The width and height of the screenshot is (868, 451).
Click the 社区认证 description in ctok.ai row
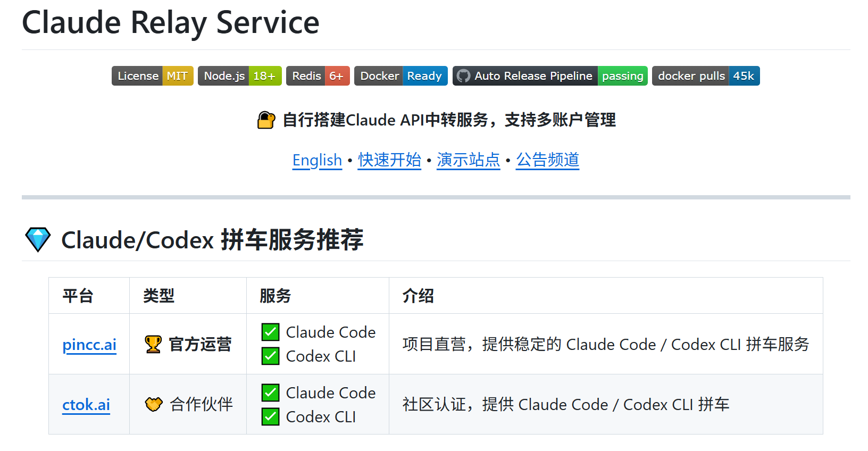click(x=566, y=404)
